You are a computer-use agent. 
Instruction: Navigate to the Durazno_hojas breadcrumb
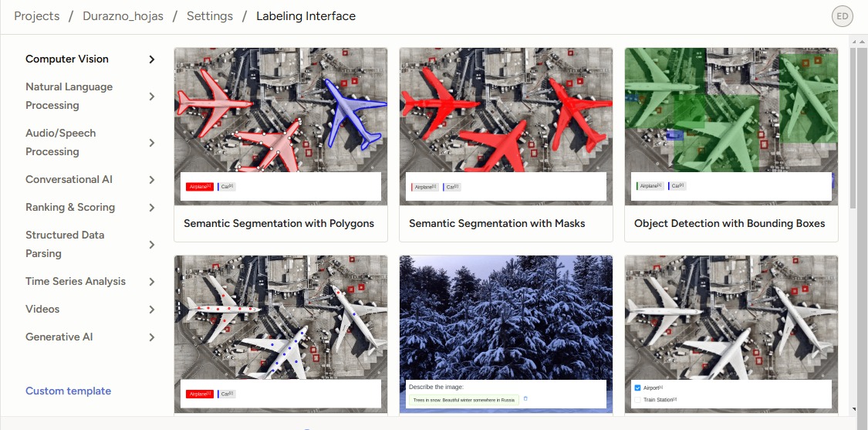pos(123,16)
